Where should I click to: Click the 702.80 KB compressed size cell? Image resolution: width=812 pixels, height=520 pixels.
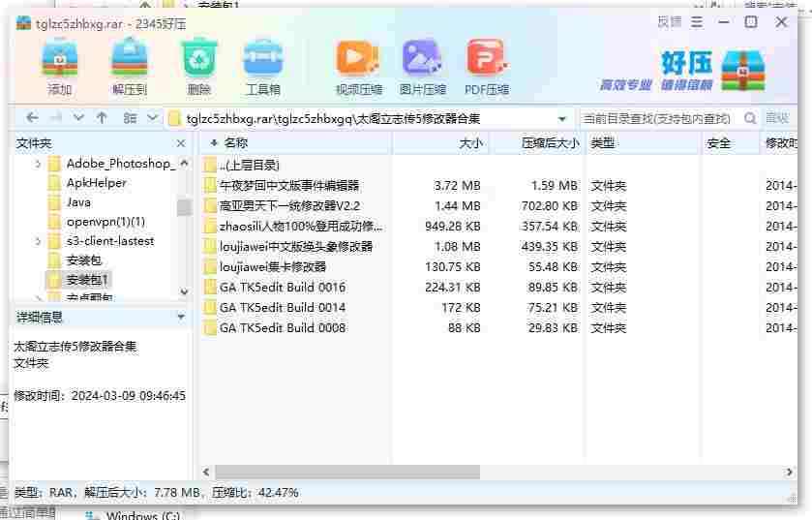pyautogui.click(x=549, y=205)
